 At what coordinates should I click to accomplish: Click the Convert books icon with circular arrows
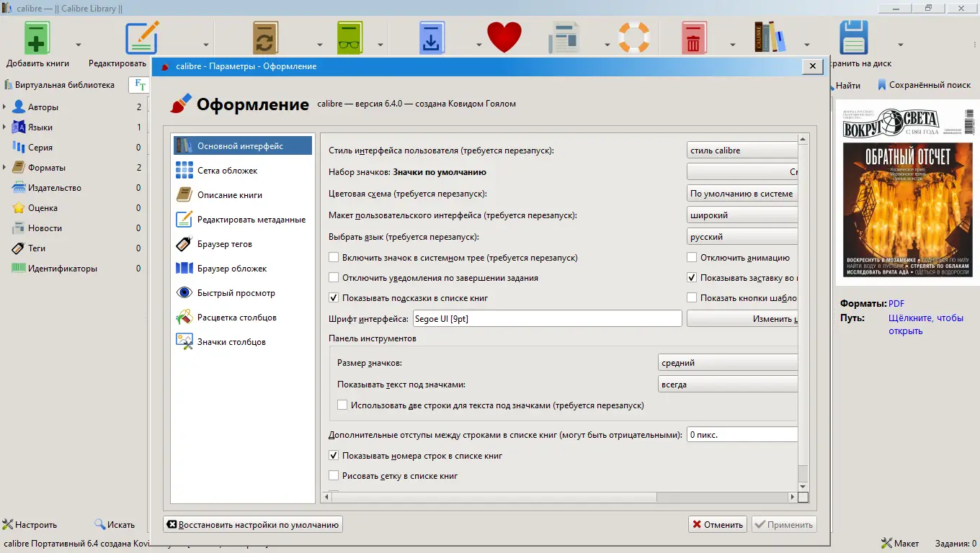pos(265,37)
